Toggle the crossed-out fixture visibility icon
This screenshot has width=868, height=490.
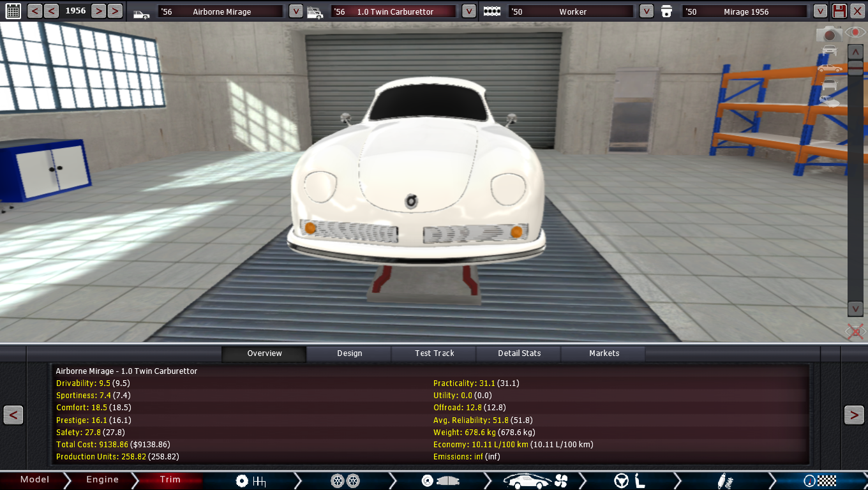coord(855,331)
